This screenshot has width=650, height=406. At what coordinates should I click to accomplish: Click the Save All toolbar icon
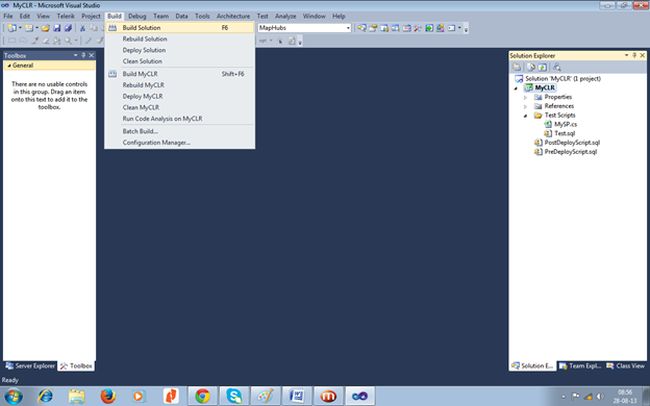pos(68,28)
